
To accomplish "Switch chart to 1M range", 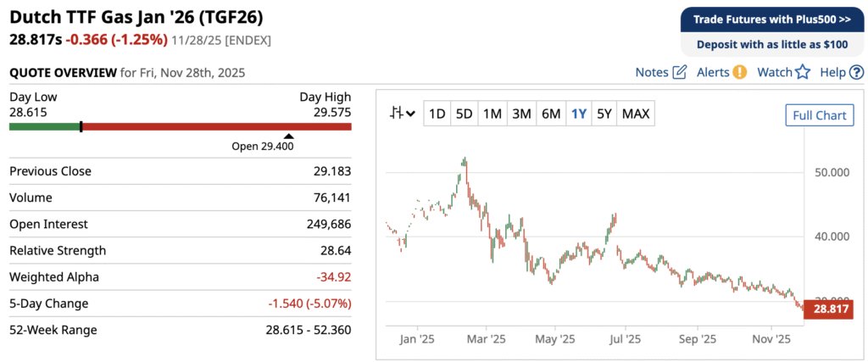I will [492, 114].
